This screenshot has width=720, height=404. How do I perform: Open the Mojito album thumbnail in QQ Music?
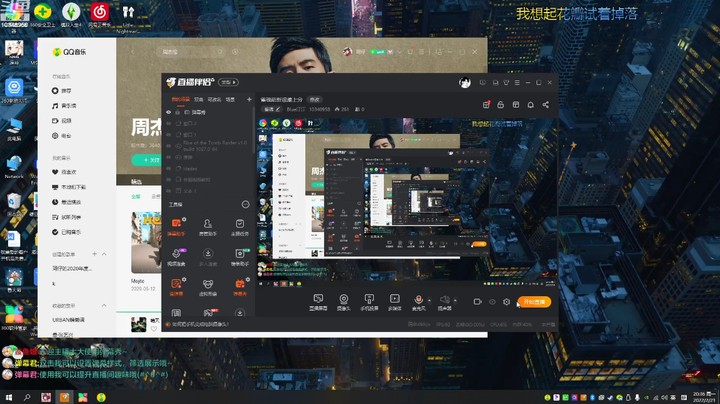click(x=146, y=242)
